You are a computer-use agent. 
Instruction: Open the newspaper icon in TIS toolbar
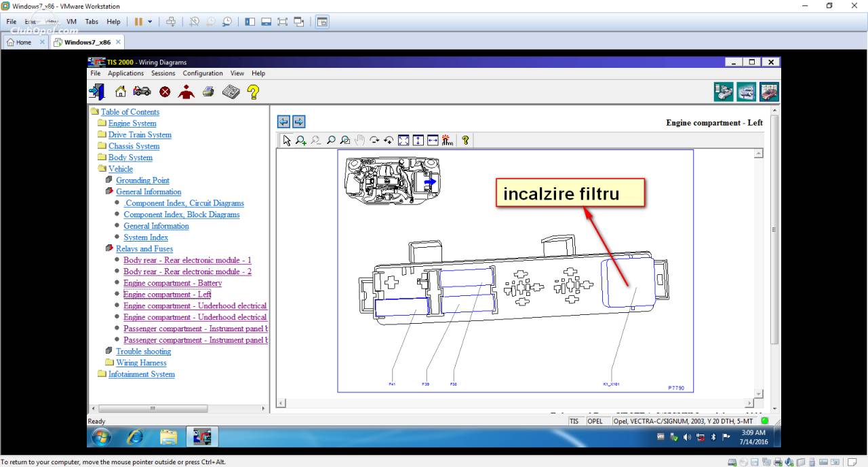pyautogui.click(x=231, y=92)
